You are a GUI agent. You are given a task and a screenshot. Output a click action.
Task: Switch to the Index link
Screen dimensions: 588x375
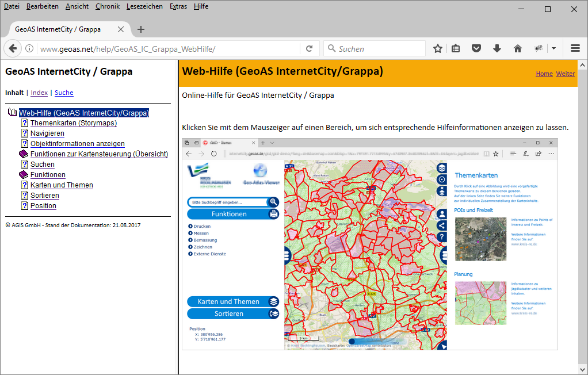coord(39,93)
